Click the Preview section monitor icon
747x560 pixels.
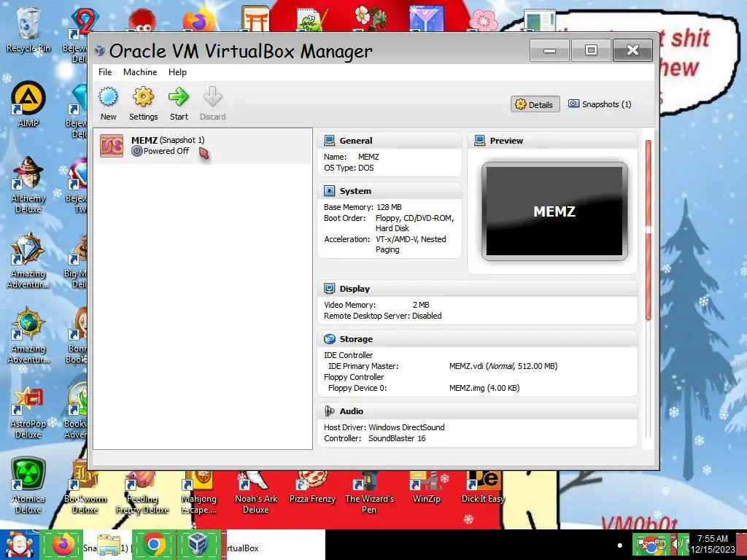[x=480, y=141]
